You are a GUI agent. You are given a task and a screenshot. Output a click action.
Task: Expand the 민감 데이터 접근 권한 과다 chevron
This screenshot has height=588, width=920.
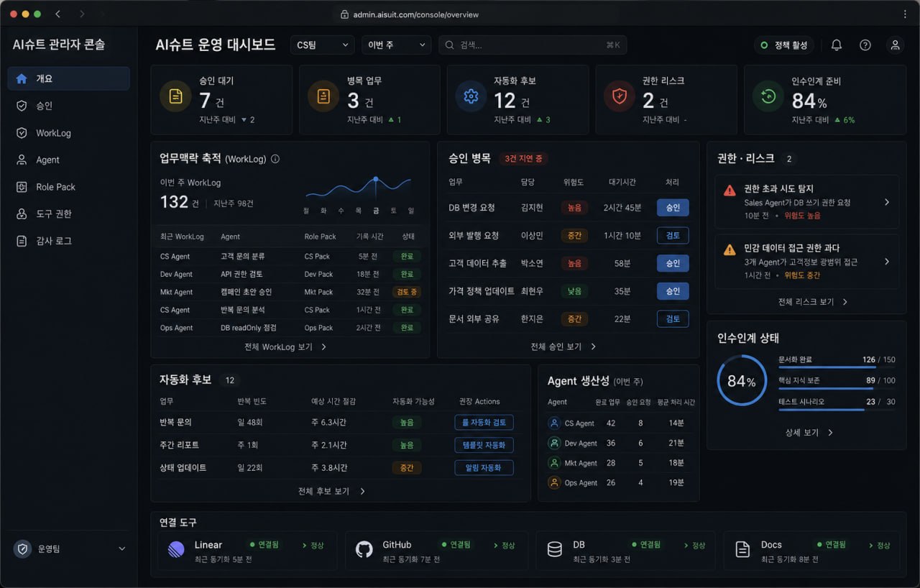(887, 262)
